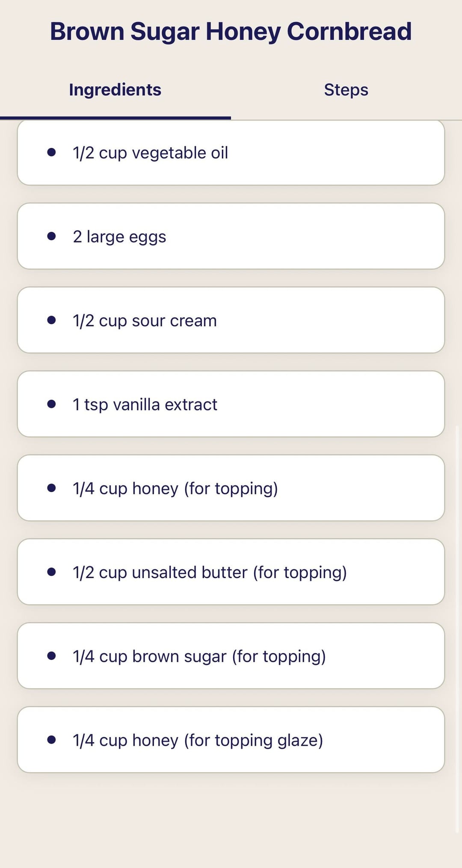Viewport: 462px width, 868px height.
Task: Click the "1/2 cup sour cream" text
Action: (x=145, y=321)
